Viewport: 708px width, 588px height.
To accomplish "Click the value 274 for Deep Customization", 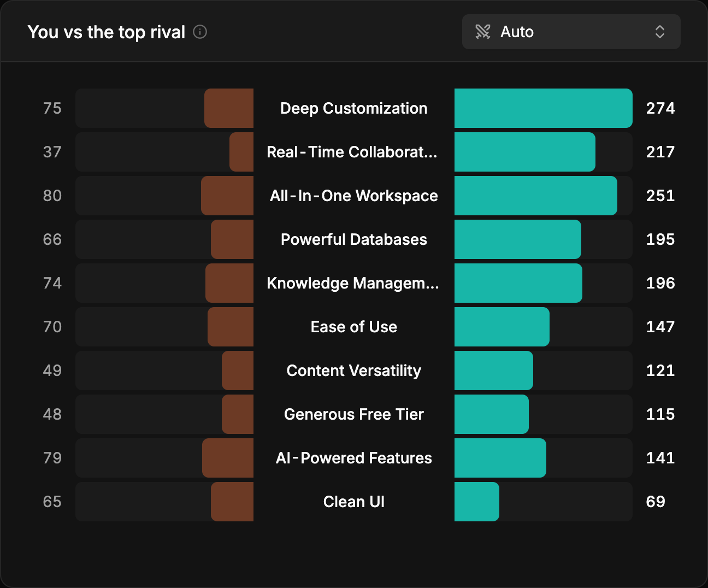I will click(x=660, y=108).
